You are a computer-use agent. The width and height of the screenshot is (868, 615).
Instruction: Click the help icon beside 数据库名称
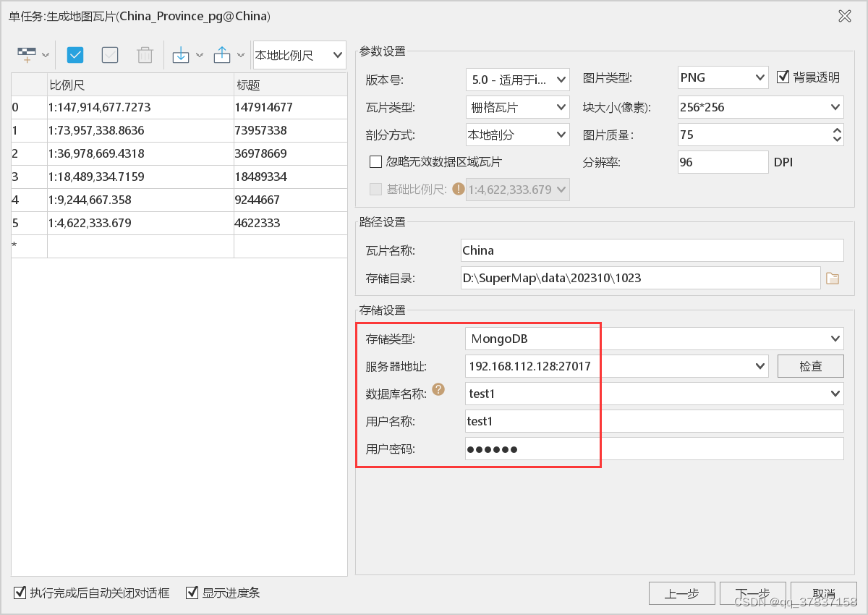click(x=440, y=390)
